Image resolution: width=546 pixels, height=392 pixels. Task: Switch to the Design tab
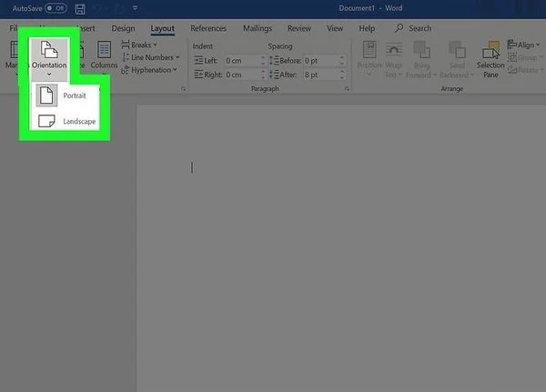tap(123, 28)
